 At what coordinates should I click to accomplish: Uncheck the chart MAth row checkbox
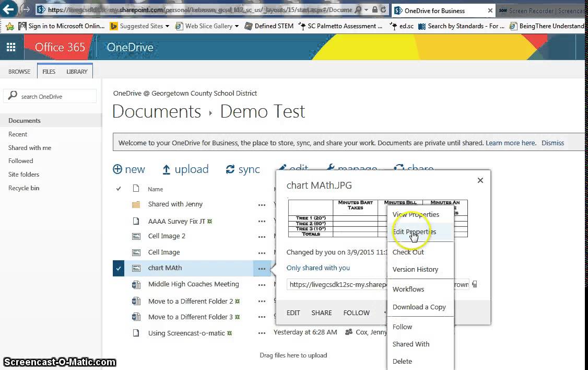(119, 268)
